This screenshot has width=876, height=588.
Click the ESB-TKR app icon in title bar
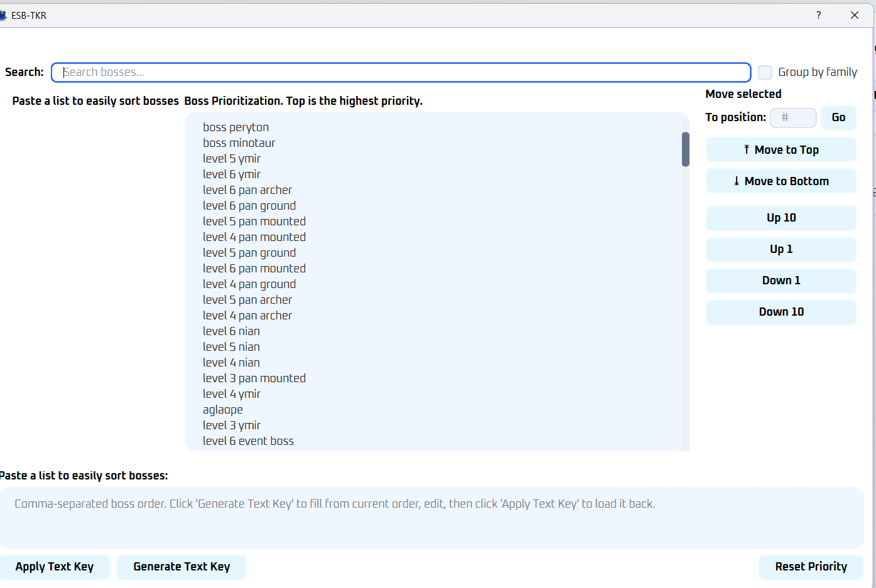3,15
